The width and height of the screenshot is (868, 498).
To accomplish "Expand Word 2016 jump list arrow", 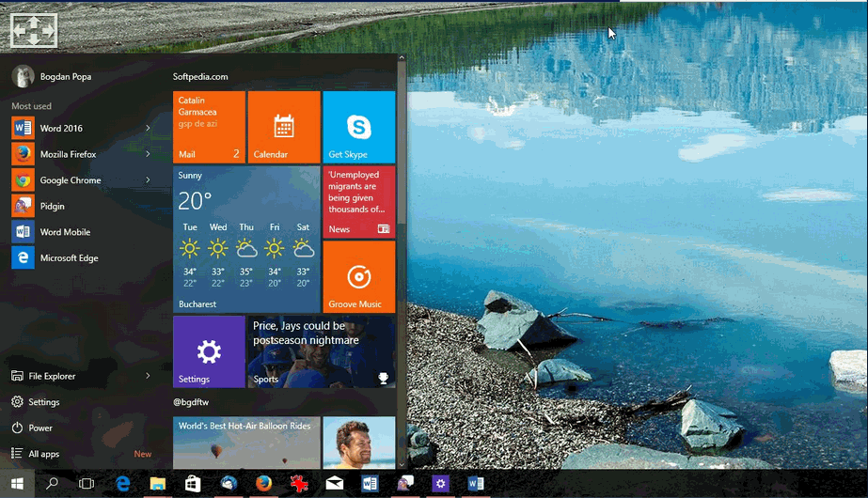I will 148,128.
